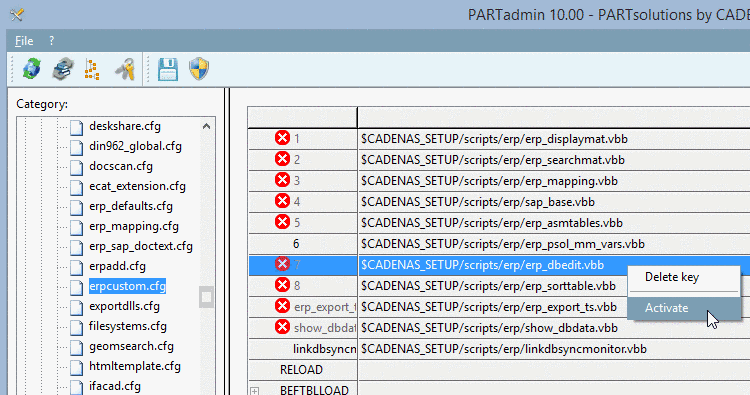Click the red X icon on key 3
The height and width of the screenshot is (395, 750).
click(x=282, y=180)
